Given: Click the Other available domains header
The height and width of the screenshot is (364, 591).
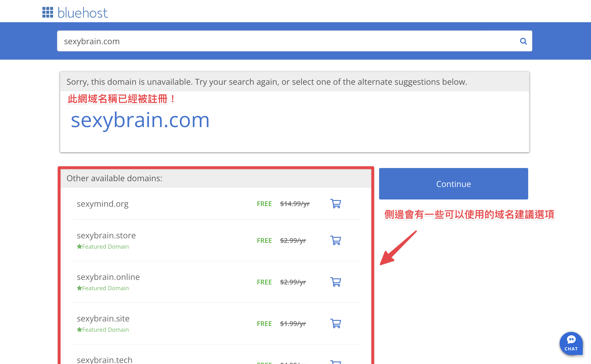Looking at the screenshot, I should (x=114, y=178).
